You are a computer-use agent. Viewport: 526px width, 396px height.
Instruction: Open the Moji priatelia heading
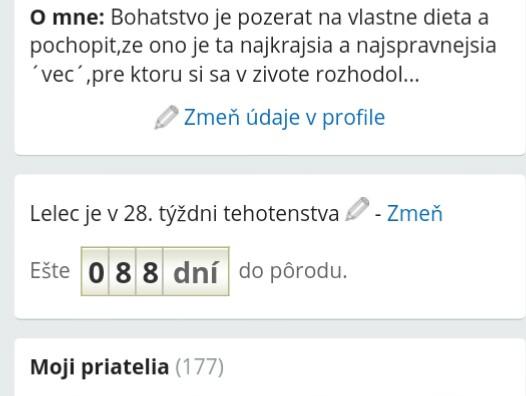[x=100, y=367]
